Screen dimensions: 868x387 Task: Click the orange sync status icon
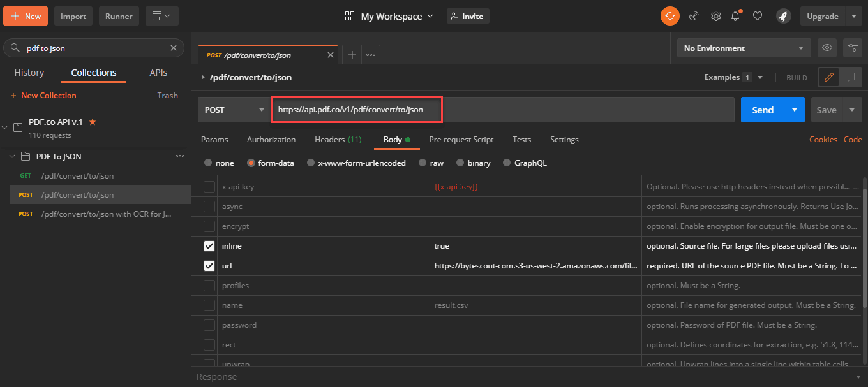tap(670, 16)
